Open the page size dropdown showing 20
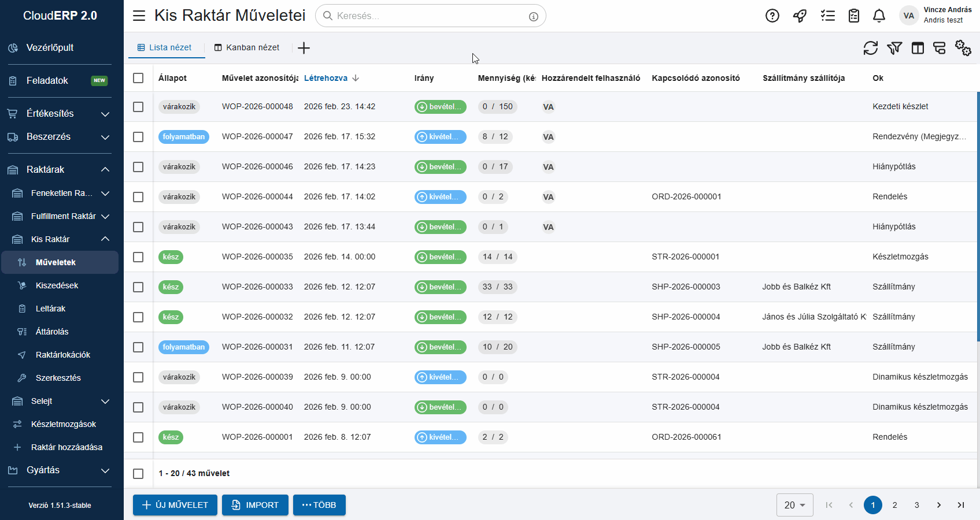The width and height of the screenshot is (980, 520). pos(794,505)
